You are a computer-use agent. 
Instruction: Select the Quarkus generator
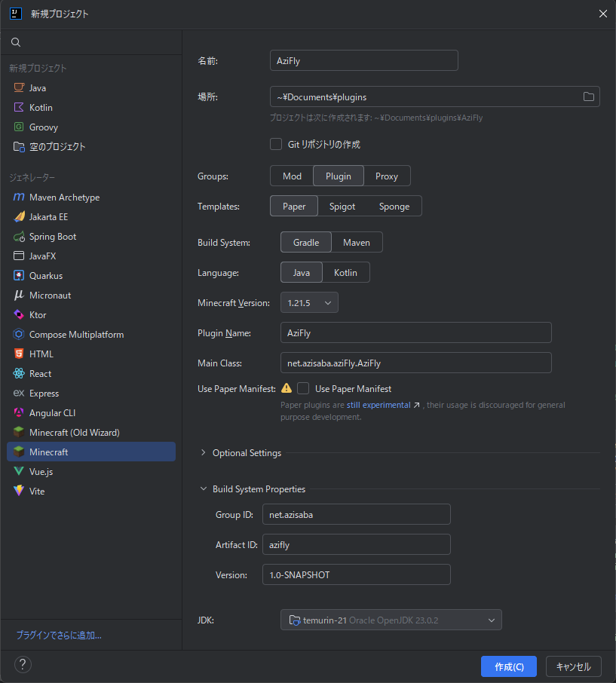coord(45,276)
